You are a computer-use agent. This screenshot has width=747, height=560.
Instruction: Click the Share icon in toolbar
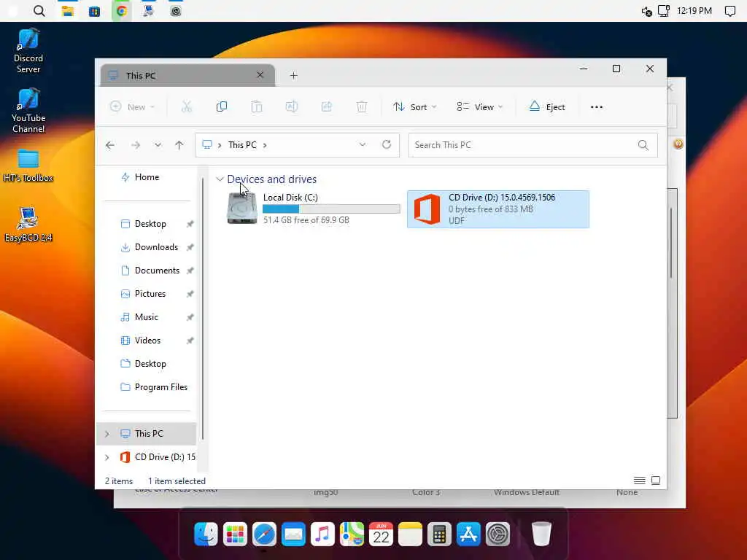point(327,106)
